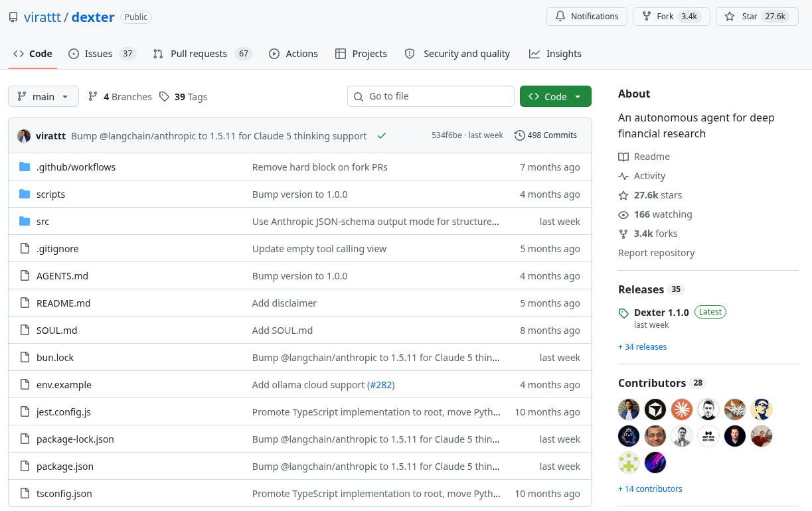
Task: Open the Pull requests tab
Action: [x=203, y=54]
